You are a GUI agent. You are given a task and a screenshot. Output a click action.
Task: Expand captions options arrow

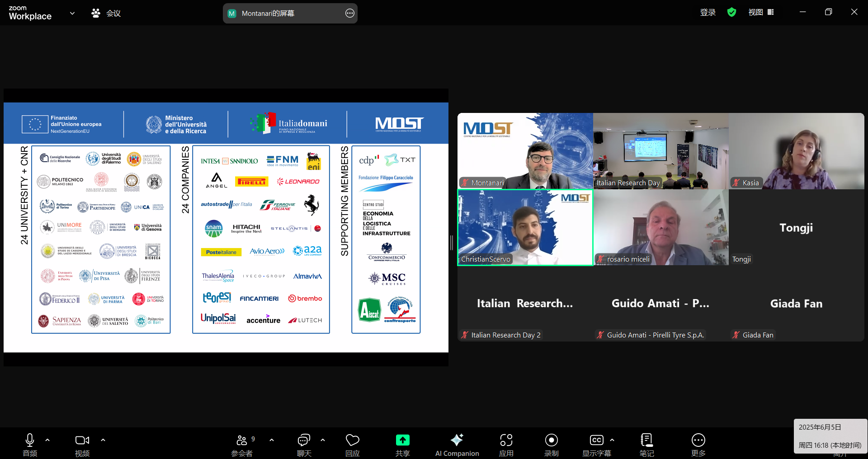pyautogui.click(x=612, y=440)
